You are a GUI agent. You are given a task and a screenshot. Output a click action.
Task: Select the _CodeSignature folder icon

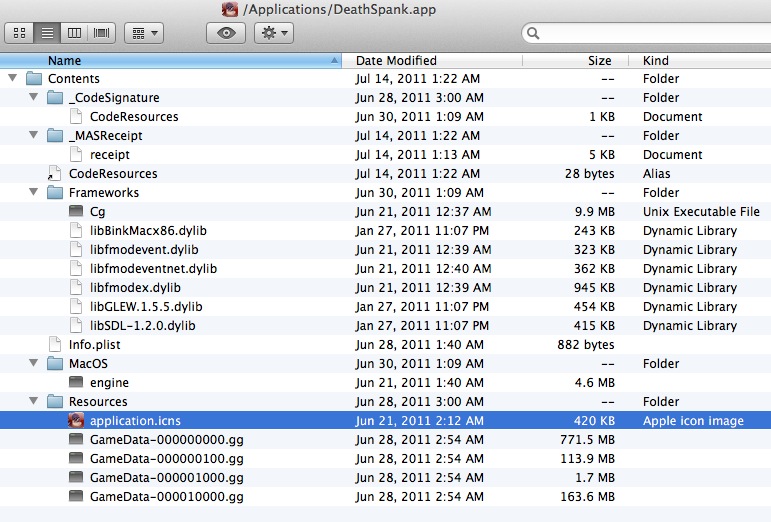coord(55,97)
